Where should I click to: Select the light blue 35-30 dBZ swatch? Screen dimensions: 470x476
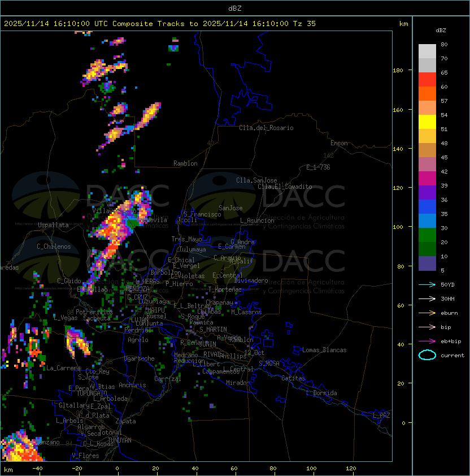coord(427,220)
